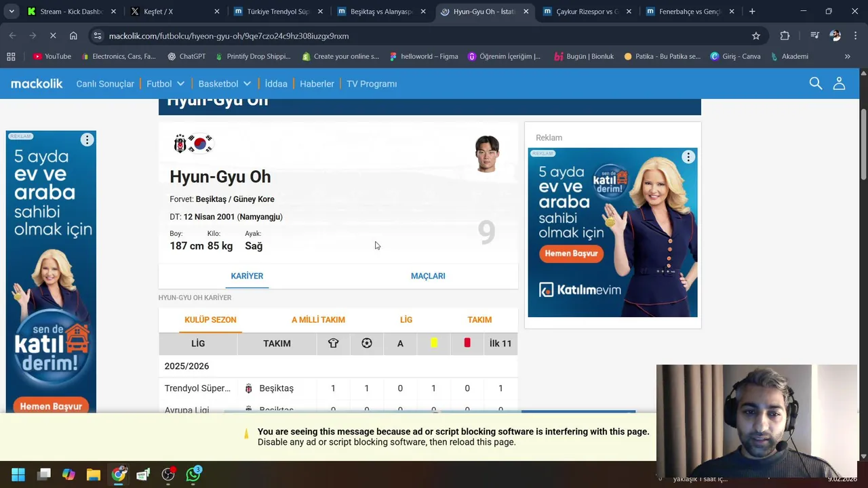Open Canlı Sonuçlar in navigation
Image resolution: width=868 pixels, height=488 pixels.
tap(105, 83)
